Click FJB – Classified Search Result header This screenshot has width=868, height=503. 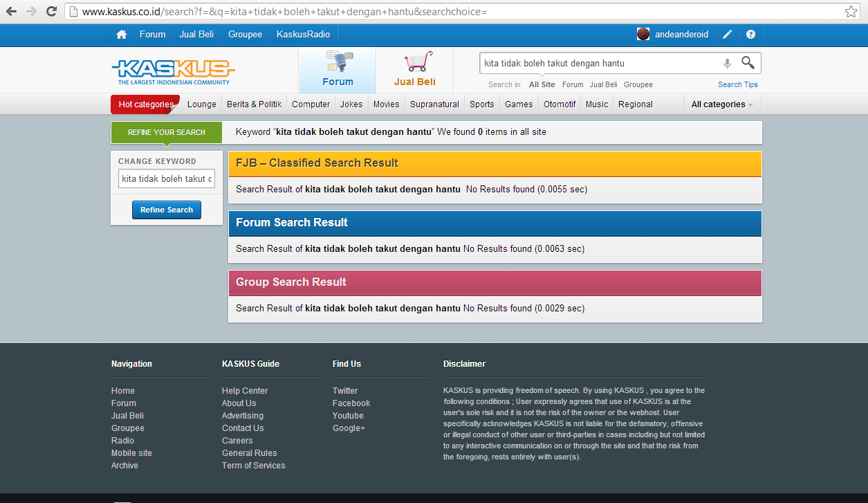tap(495, 163)
